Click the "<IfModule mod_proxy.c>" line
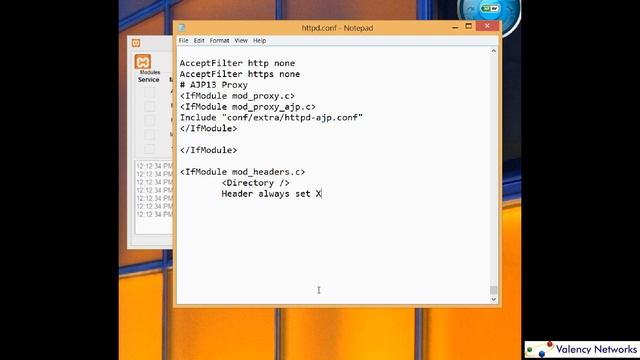This screenshot has height=360, width=640. click(x=237, y=96)
